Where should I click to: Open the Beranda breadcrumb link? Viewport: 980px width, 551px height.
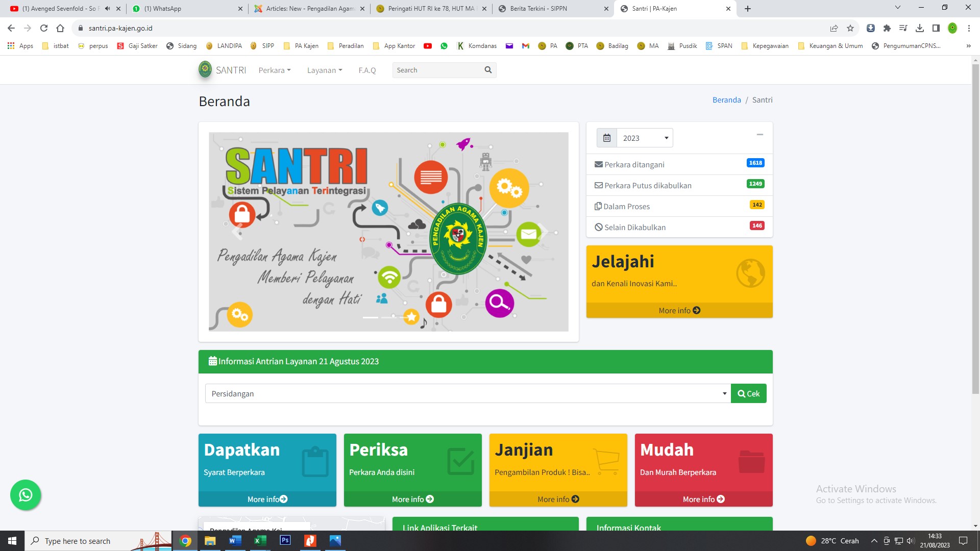[x=727, y=100]
